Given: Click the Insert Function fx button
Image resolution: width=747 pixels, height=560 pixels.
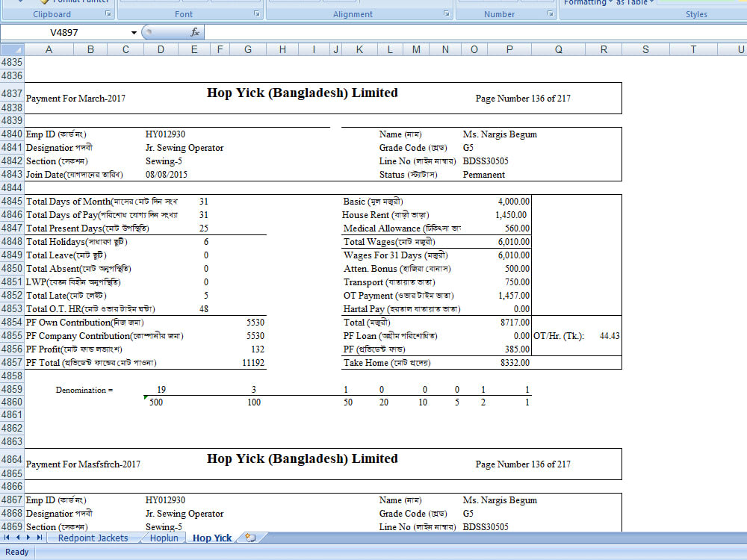Looking at the screenshot, I should (194, 32).
